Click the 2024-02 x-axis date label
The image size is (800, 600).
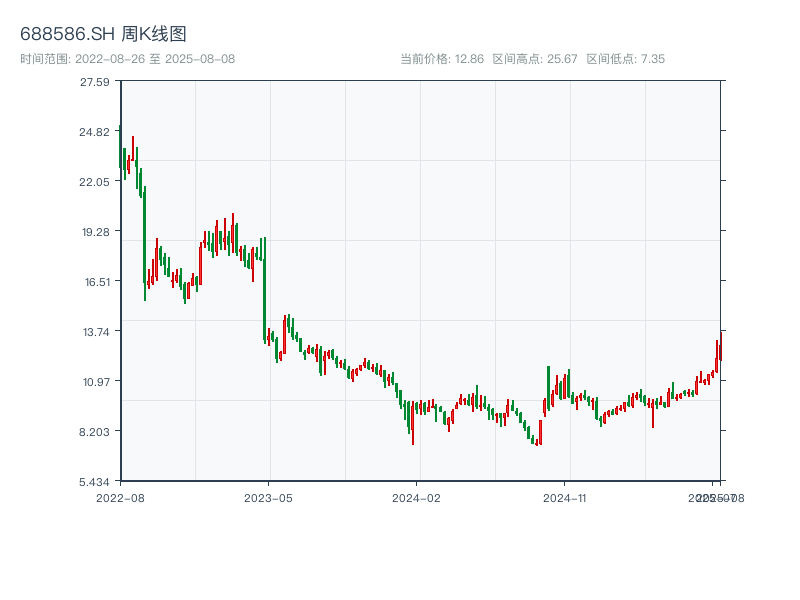(417, 497)
